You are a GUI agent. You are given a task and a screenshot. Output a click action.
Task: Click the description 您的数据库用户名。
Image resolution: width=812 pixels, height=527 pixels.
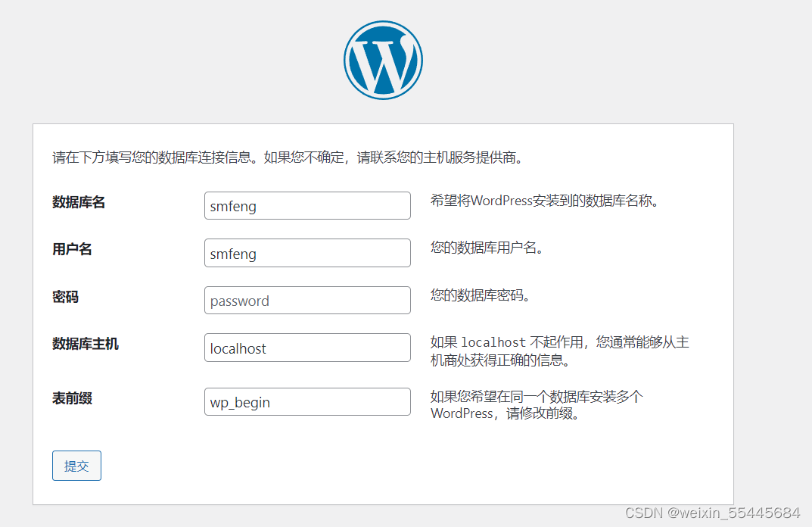tap(487, 248)
